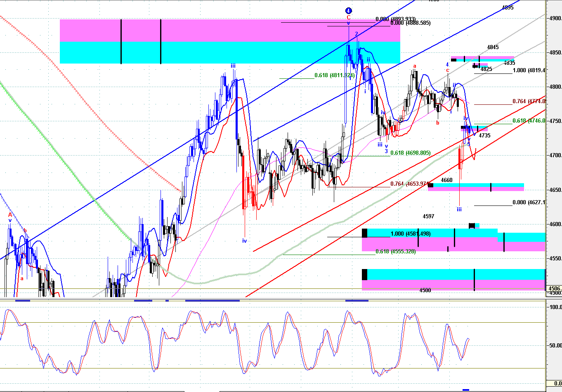Click the 4895 label on upper trendline
This screenshot has width=562, height=392.
click(x=508, y=7)
